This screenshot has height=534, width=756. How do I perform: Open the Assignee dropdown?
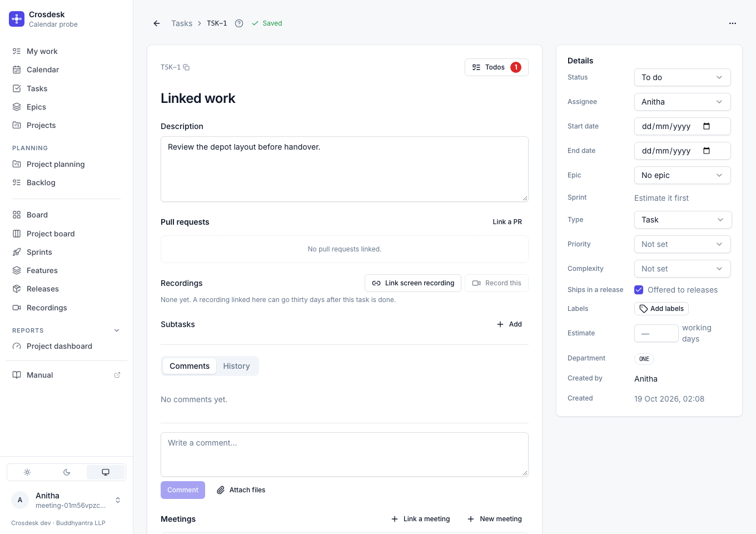683,102
